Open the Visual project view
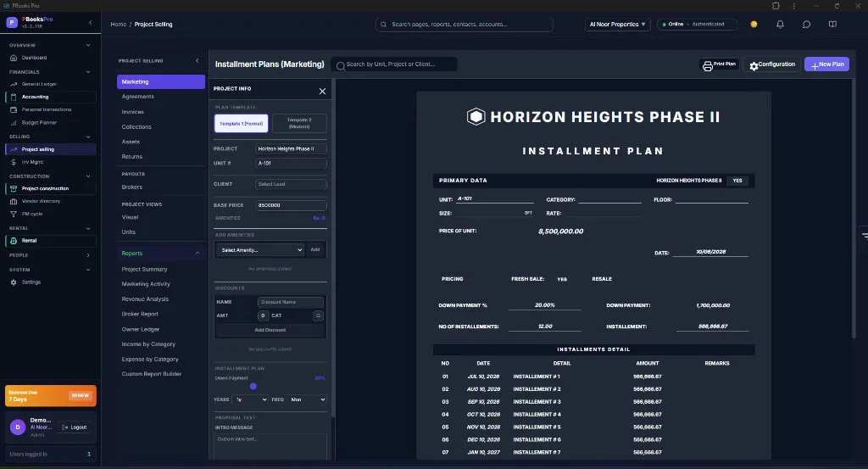 click(160, 217)
